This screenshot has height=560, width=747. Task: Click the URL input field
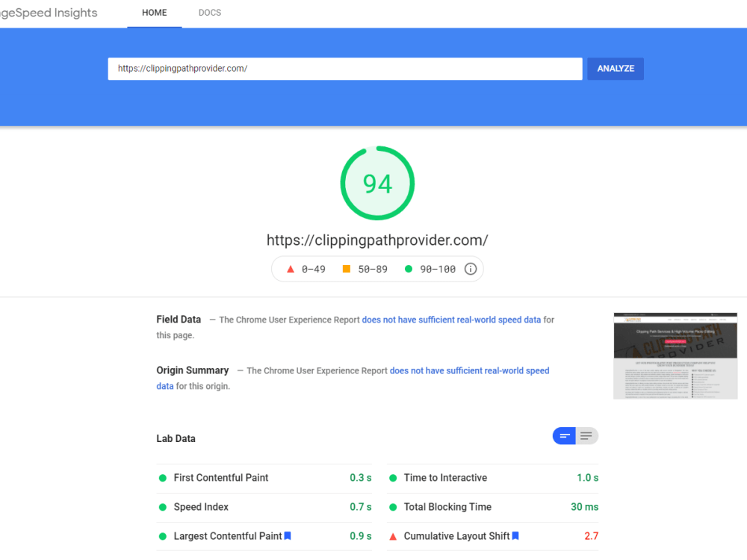pos(345,69)
